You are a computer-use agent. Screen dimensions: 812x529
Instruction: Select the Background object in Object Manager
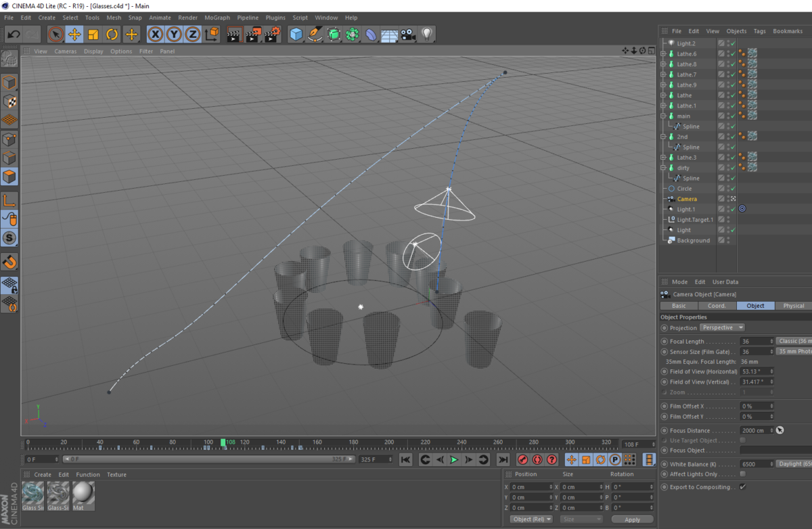pos(694,240)
